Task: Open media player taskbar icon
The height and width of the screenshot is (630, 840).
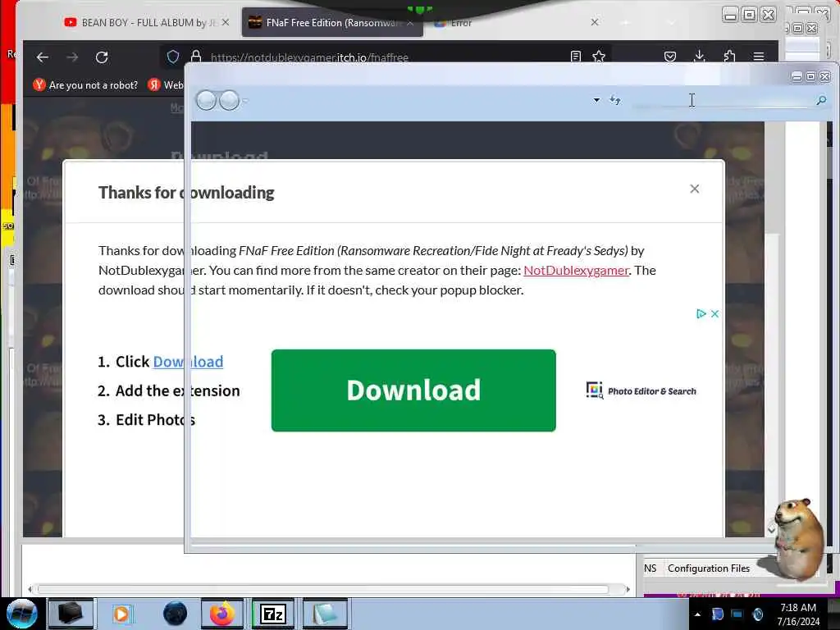Action: 121,614
